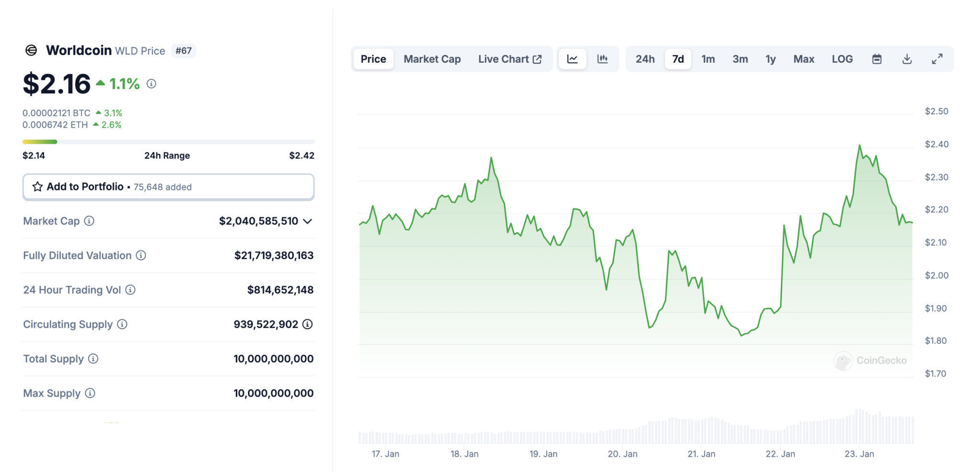Screen dimensions: 980x472
Task: Click the 17. Jan date axis label
Action: point(385,454)
